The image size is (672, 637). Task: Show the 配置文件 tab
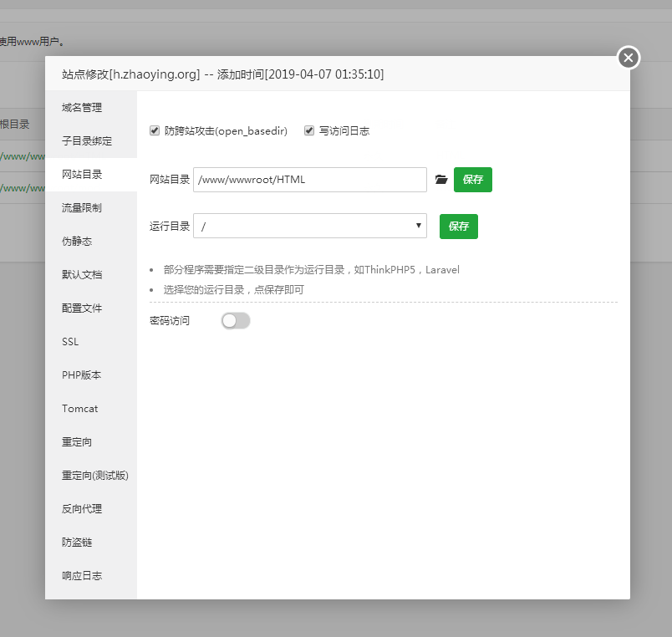point(91,308)
